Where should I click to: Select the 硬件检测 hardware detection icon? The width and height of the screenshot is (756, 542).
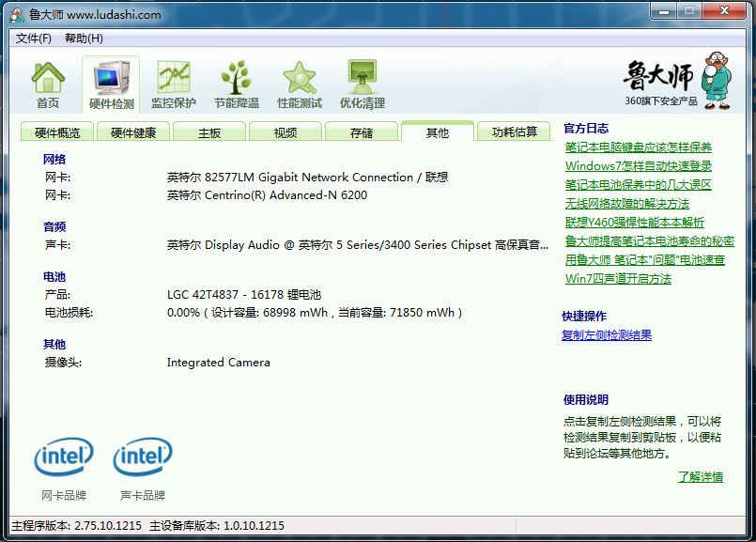[112, 85]
